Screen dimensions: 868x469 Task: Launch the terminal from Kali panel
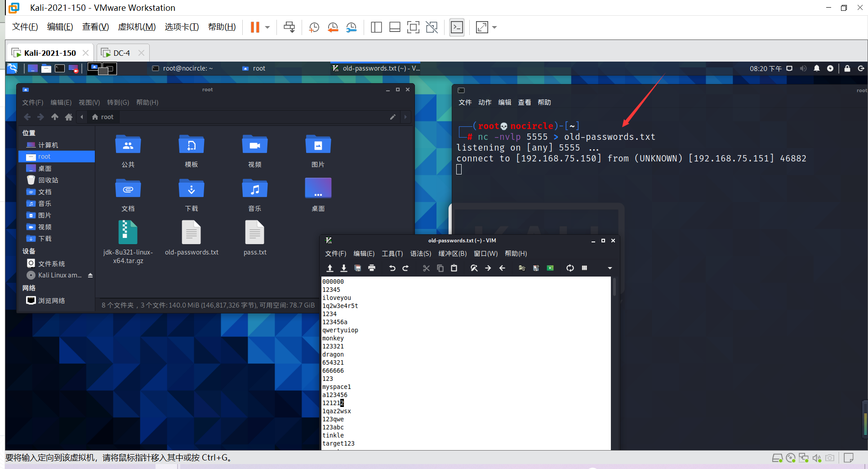coord(60,68)
